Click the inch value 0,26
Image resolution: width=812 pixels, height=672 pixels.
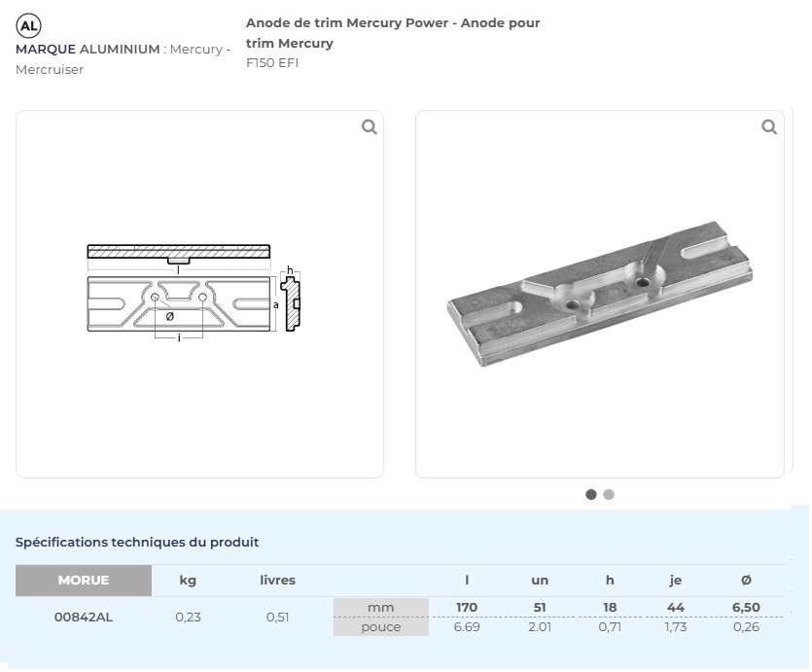pyautogui.click(x=746, y=627)
